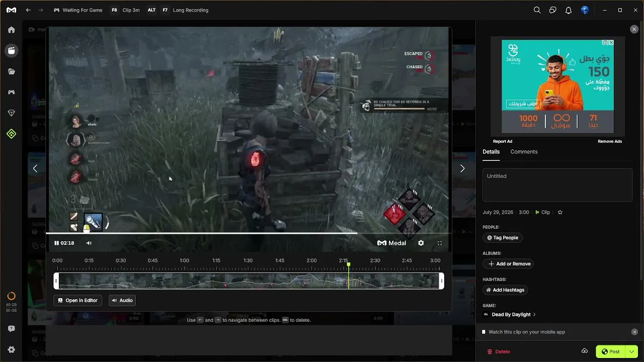Viewport: 644px width, 362px height.
Task: Add hashtags to the clip
Action: (505, 290)
